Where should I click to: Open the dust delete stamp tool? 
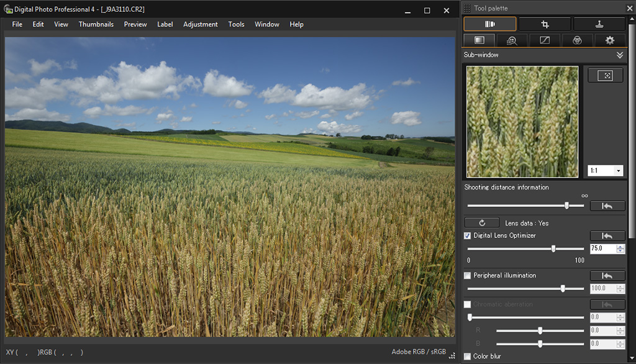point(599,24)
